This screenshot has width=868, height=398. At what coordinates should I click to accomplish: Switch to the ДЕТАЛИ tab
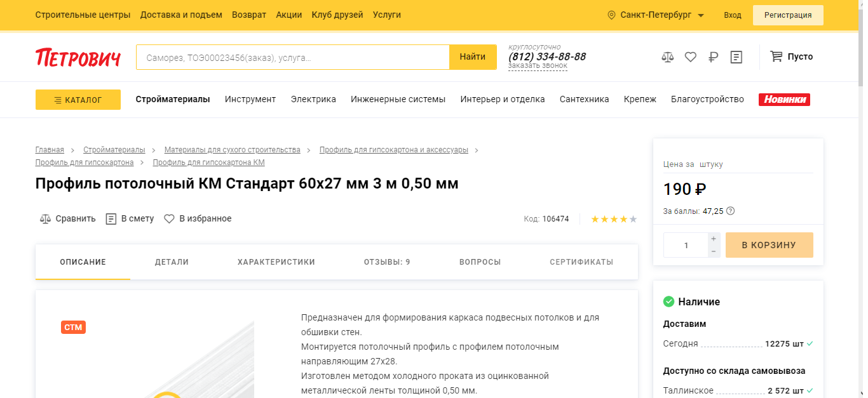(x=172, y=262)
